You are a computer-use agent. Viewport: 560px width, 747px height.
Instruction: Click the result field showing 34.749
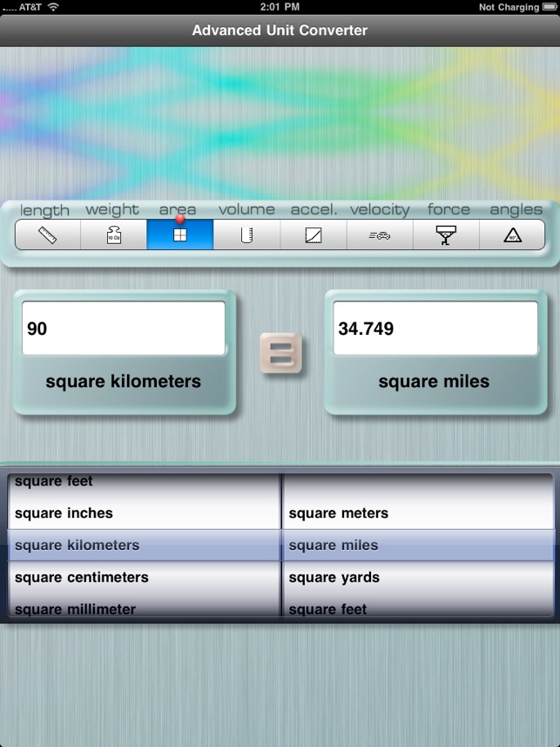pyautogui.click(x=435, y=329)
